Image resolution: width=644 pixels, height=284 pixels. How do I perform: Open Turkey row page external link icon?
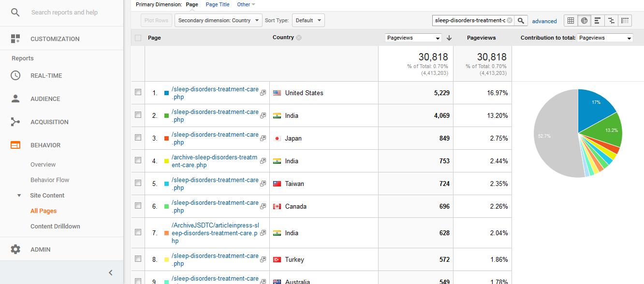263,259
